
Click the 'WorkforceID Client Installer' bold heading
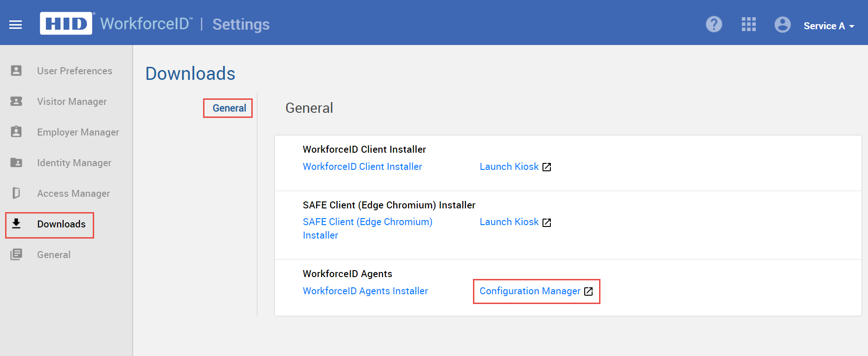(x=364, y=149)
